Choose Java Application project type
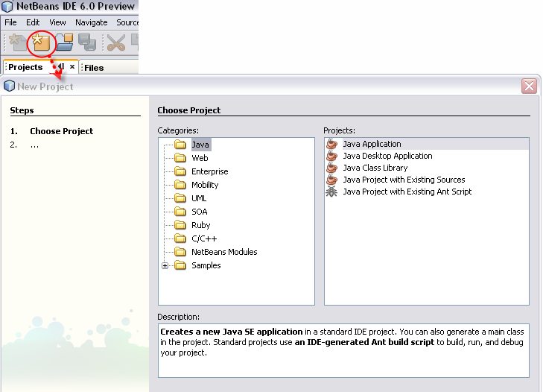 coord(427,144)
